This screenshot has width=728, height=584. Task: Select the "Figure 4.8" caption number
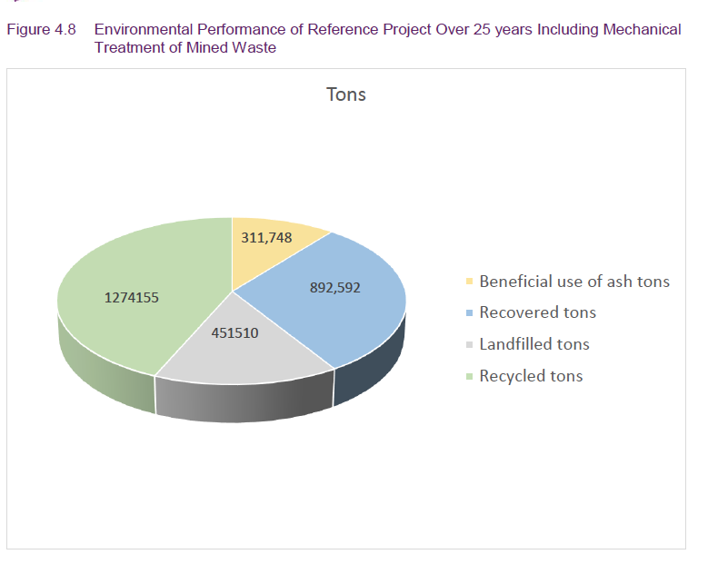41,30
